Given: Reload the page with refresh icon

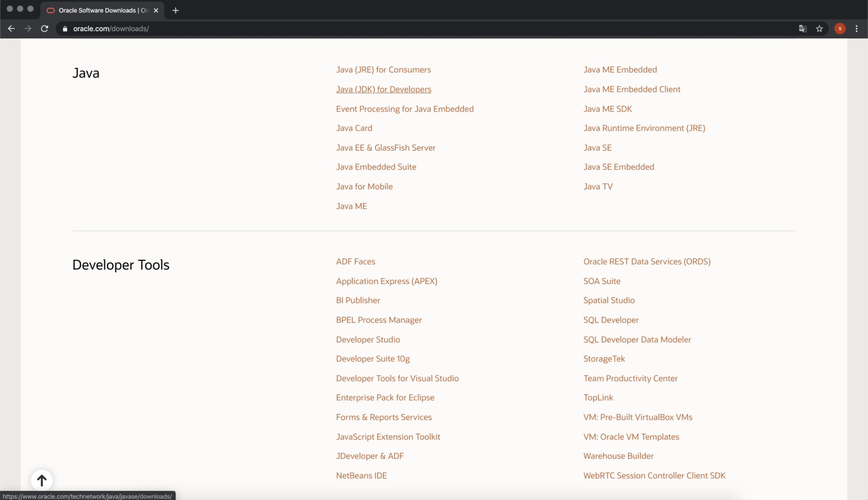Looking at the screenshot, I should tap(44, 29).
